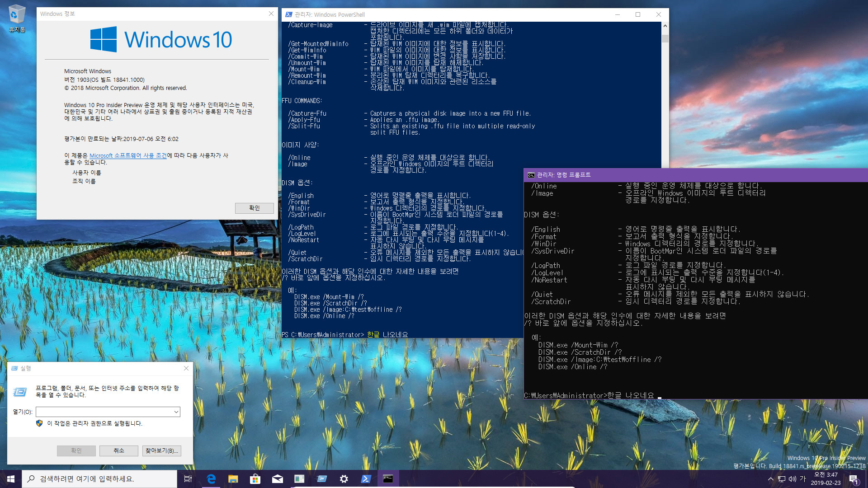The width and height of the screenshot is (868, 488).
Task: Minimize the PowerShell window
Action: (617, 14)
